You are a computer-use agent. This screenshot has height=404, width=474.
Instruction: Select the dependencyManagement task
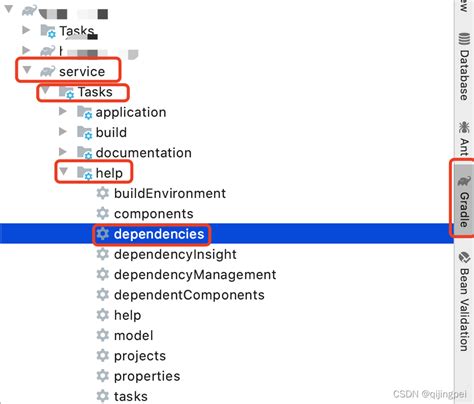click(x=195, y=275)
